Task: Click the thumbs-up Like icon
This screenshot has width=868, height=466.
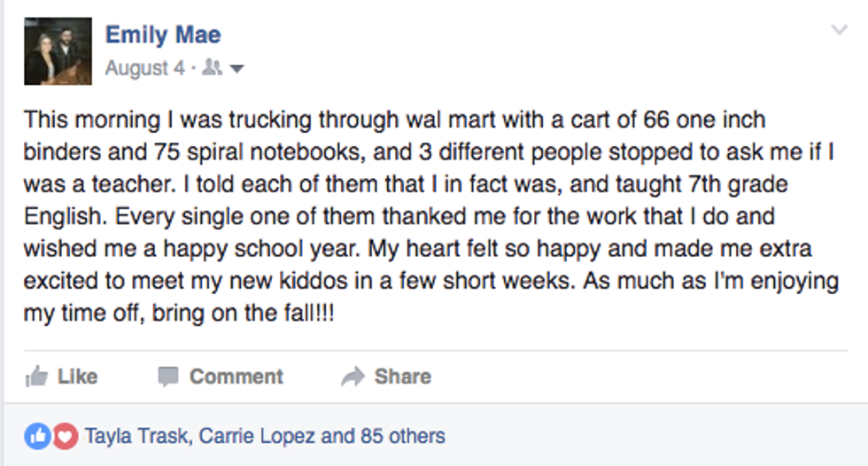Action: [x=36, y=377]
